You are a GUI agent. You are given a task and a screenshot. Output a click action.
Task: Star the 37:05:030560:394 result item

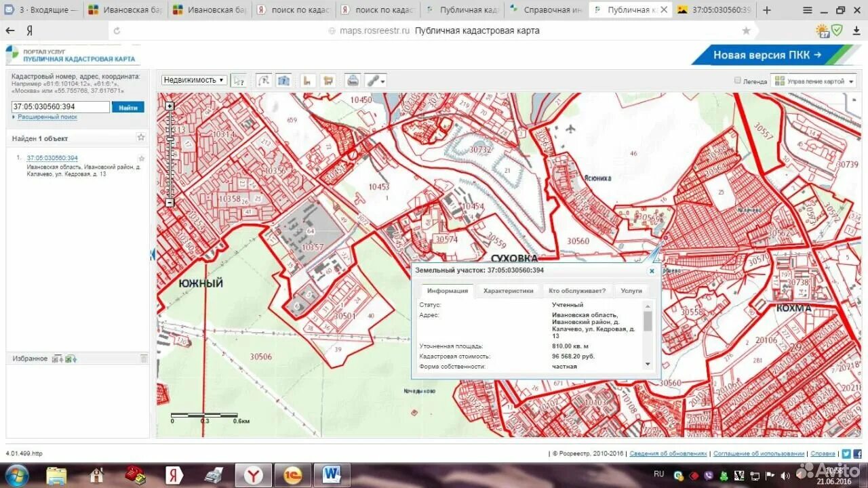pyautogui.click(x=142, y=159)
